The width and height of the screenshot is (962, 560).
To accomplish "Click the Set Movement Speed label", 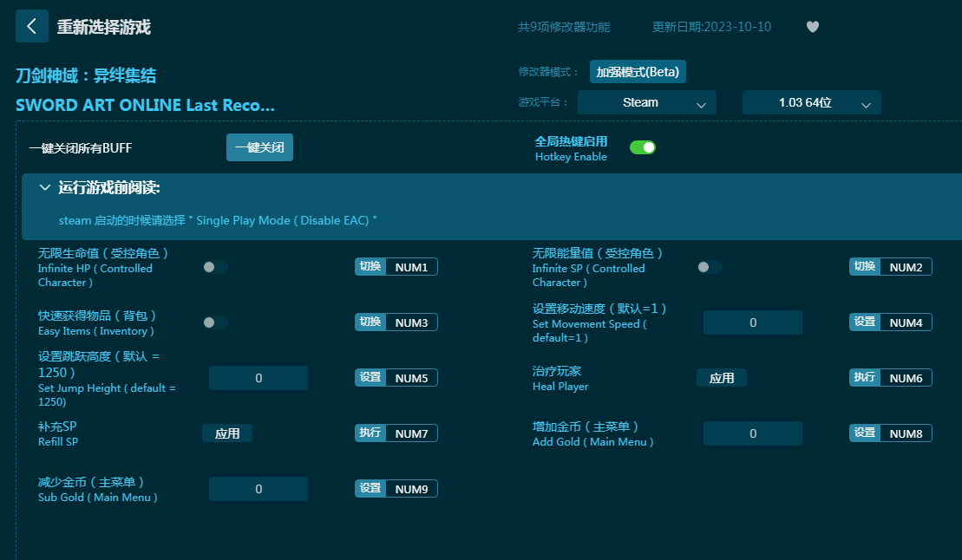I will coord(589,330).
